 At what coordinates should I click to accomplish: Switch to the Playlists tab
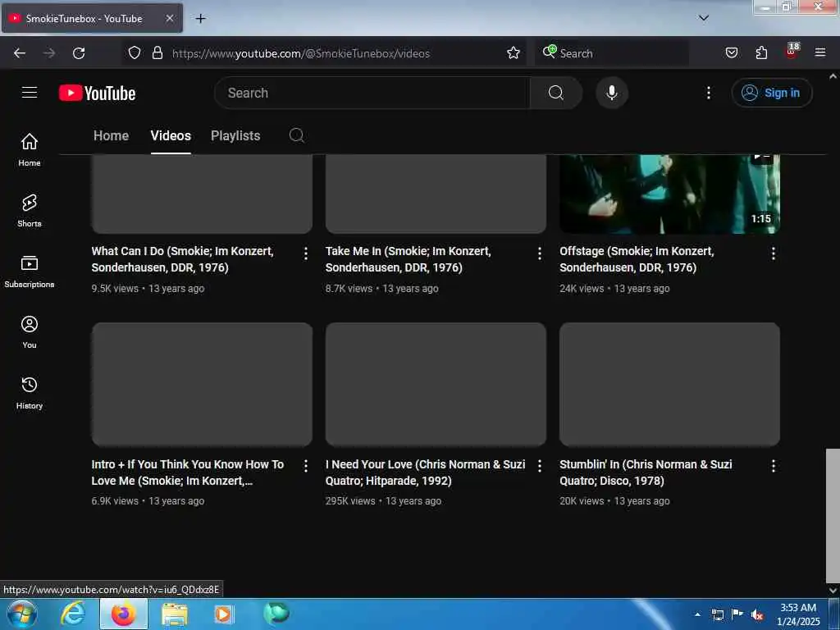235,135
